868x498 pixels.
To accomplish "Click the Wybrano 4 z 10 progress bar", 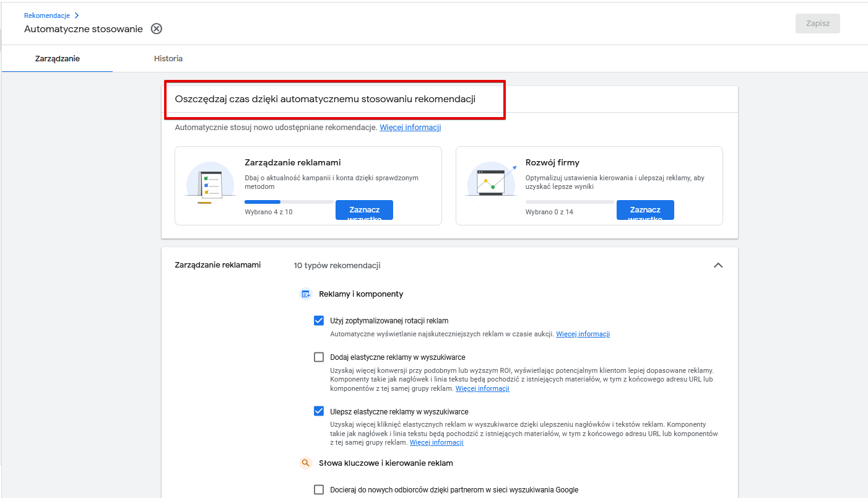I will (x=289, y=202).
